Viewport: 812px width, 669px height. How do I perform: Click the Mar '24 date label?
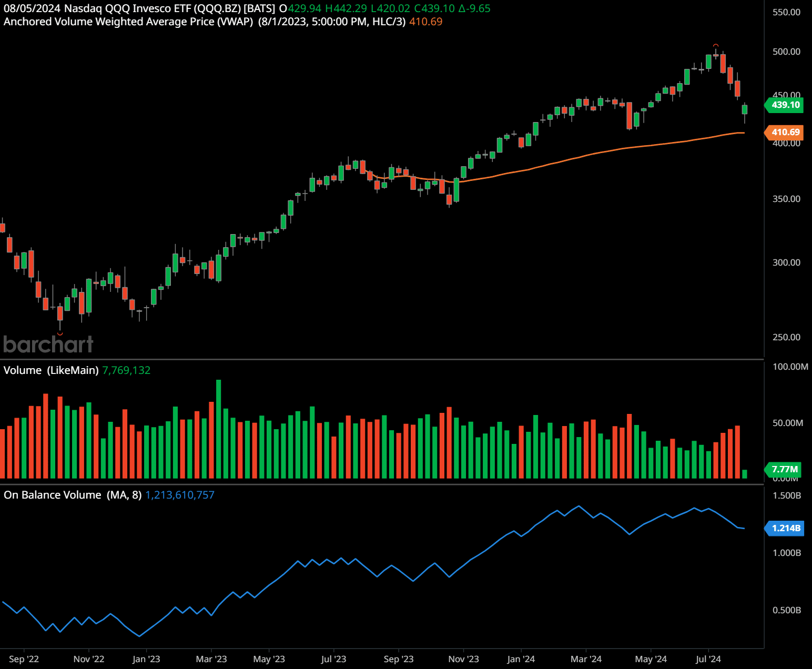click(586, 659)
